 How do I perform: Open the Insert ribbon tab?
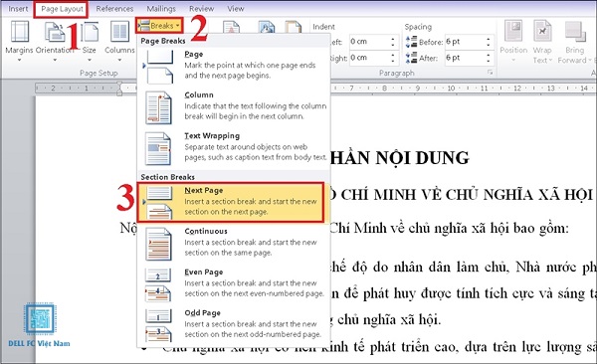click(x=18, y=8)
